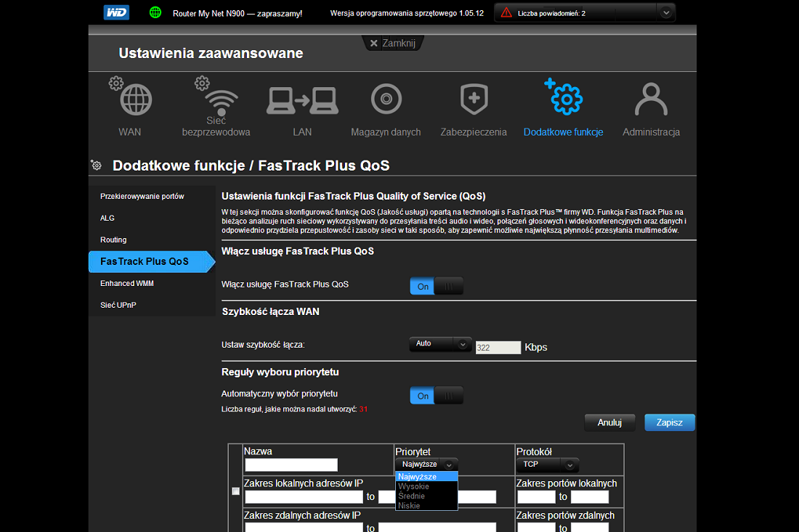Open the Zabezpieczenia shield icon
The width and height of the screenshot is (799, 532).
pyautogui.click(x=474, y=99)
